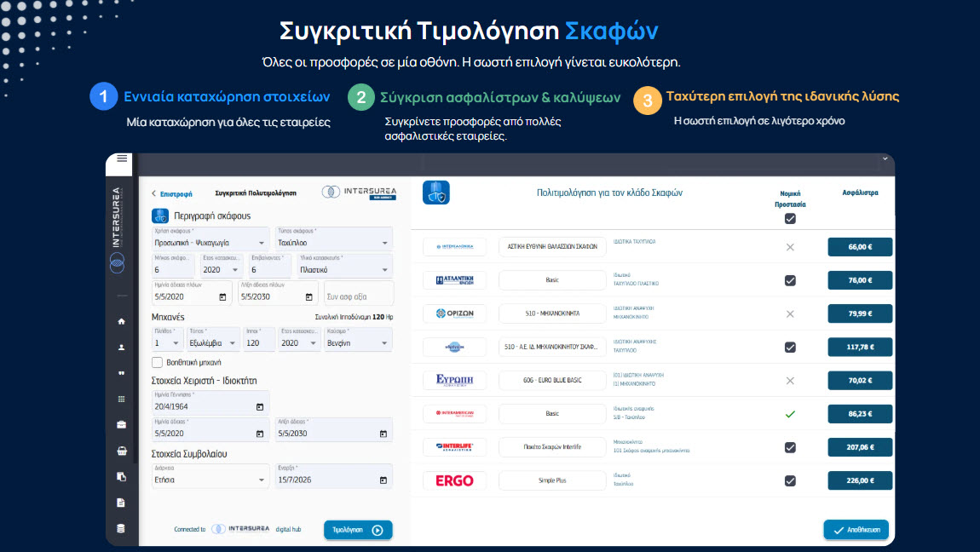Open the shopping basket sidebar icon
Image resolution: width=980 pixels, height=552 pixels.
click(x=121, y=451)
